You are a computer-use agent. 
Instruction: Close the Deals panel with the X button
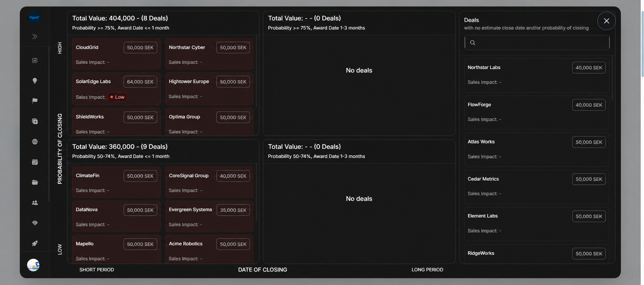[x=606, y=21]
